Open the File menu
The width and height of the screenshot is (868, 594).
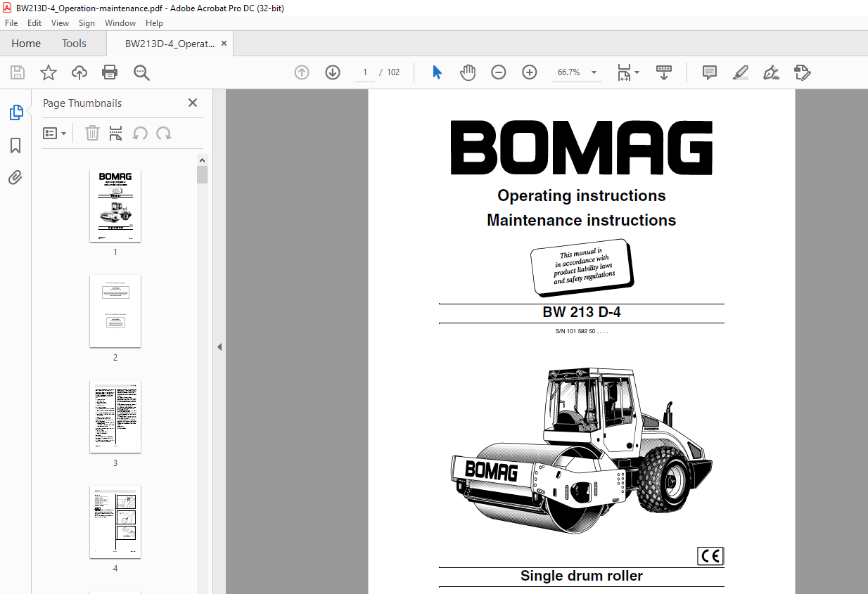[11, 23]
